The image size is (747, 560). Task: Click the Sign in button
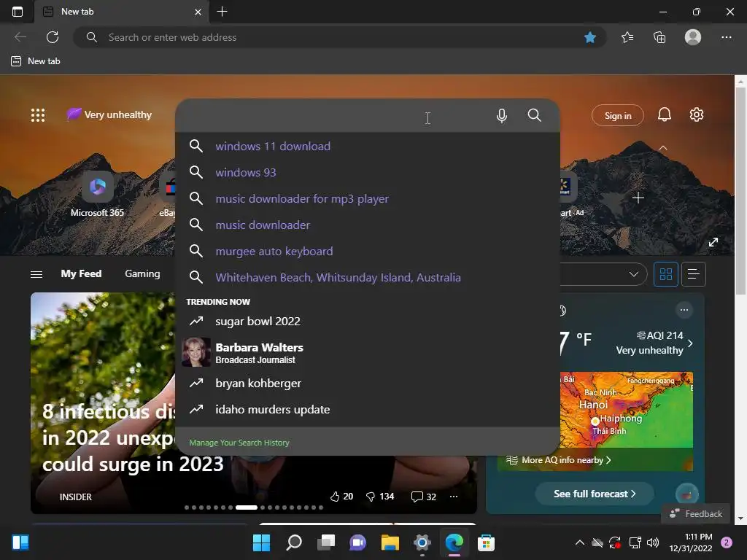pos(617,116)
